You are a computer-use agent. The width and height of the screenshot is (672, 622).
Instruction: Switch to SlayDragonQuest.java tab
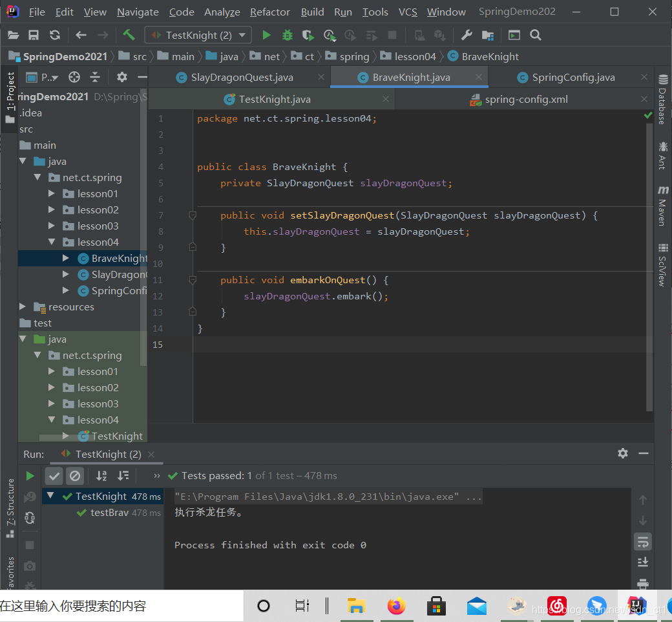[x=242, y=78]
